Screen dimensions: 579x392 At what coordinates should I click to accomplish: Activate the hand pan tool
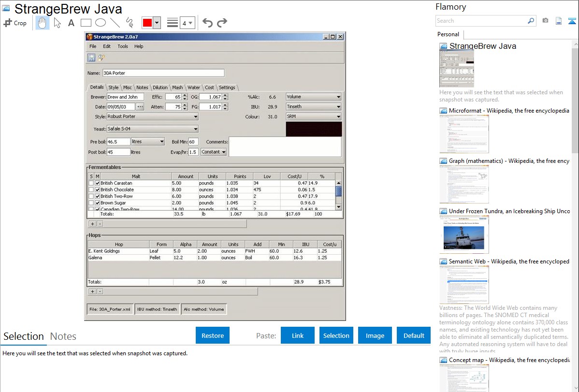pos(42,23)
